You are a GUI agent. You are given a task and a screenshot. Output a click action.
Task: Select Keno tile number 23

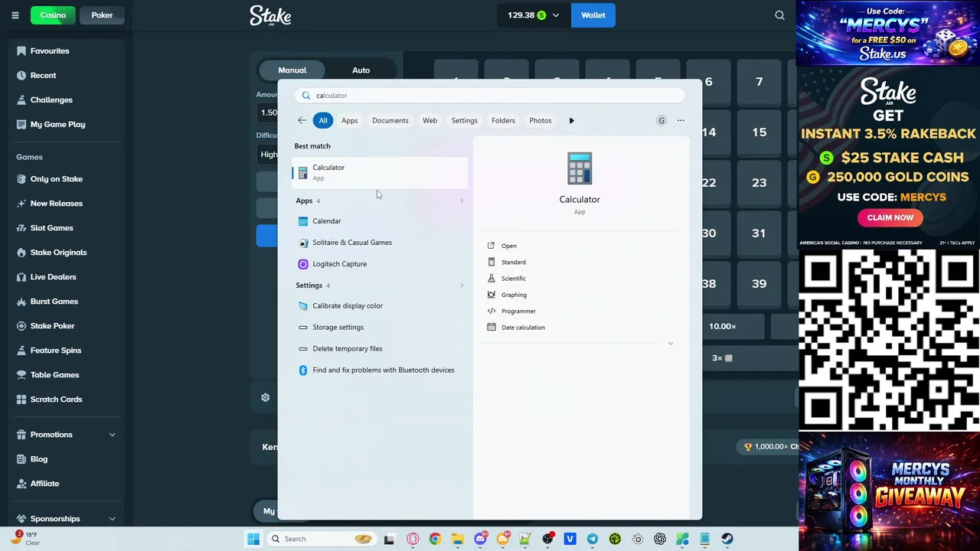759,183
